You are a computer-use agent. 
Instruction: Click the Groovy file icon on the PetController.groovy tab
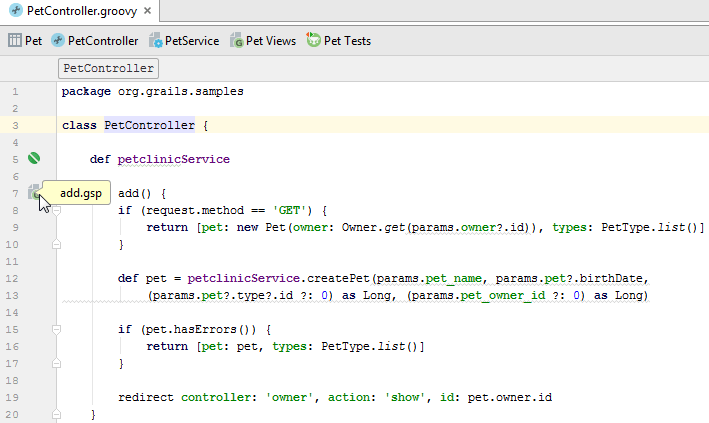(x=15, y=13)
